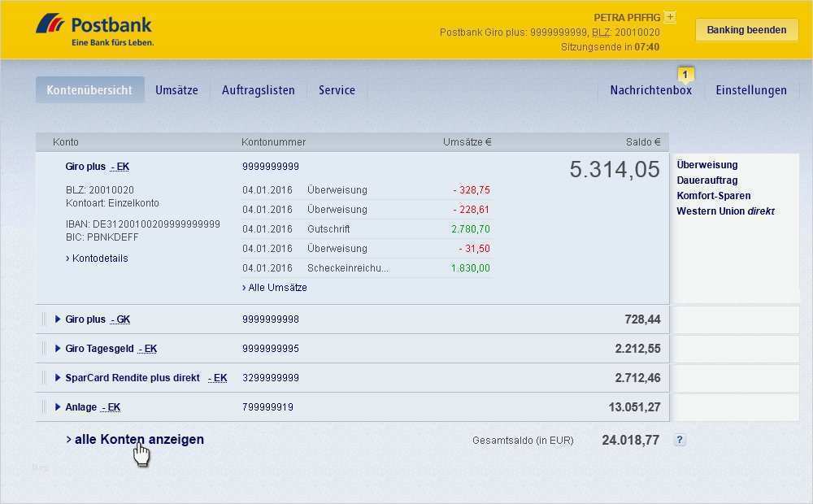Open the Einstellungen menu
Image resolution: width=813 pixels, height=504 pixels.
(x=750, y=89)
